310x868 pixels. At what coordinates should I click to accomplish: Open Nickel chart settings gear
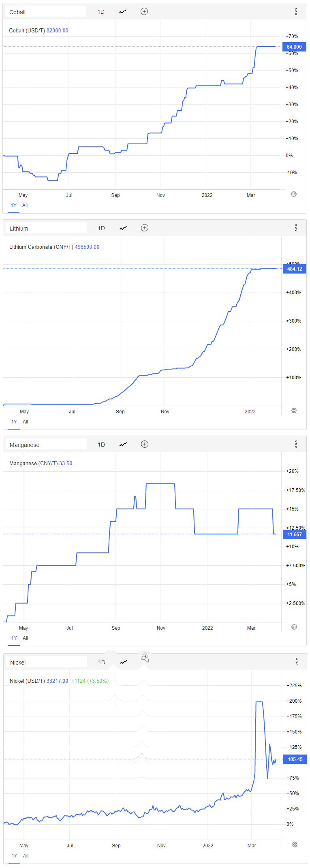(x=295, y=845)
